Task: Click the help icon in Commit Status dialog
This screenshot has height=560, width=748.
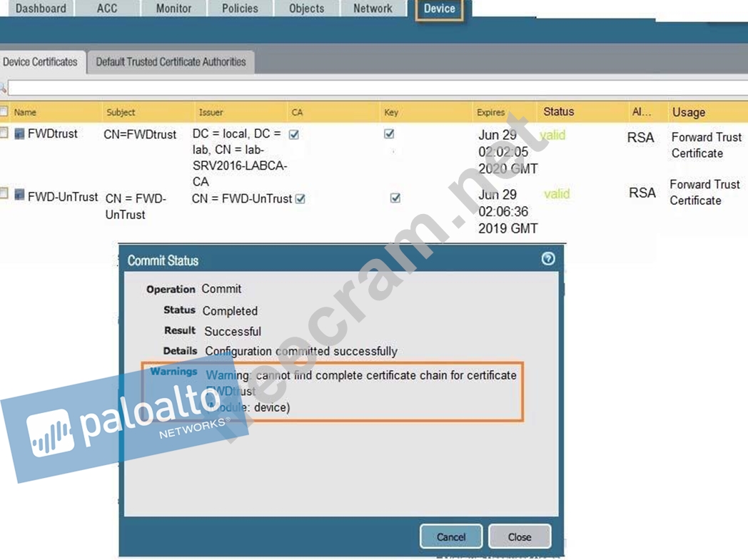Action: click(x=547, y=259)
